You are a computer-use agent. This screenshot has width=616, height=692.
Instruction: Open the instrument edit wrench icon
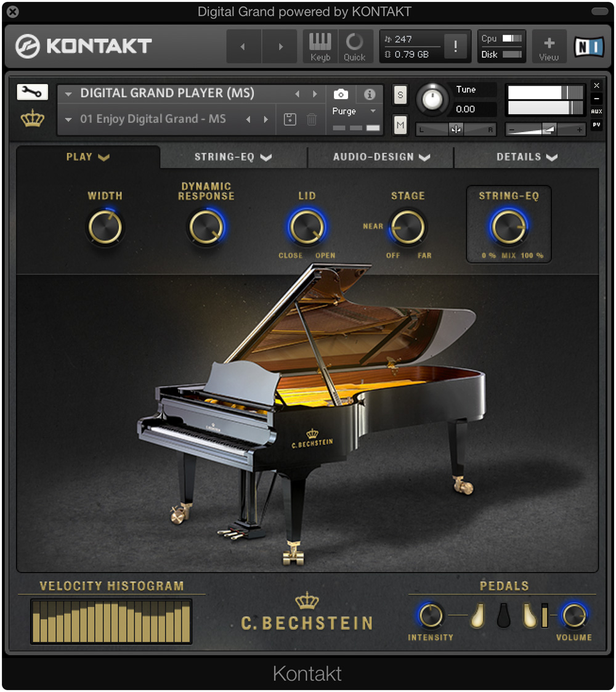[32, 91]
